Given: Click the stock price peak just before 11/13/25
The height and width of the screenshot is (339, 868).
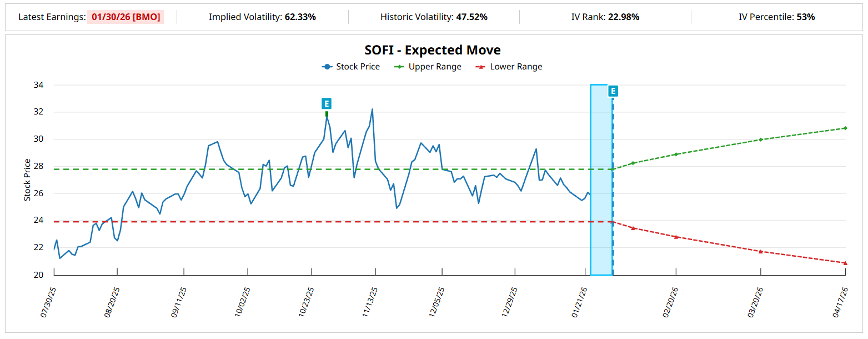Looking at the screenshot, I should coord(372,109).
